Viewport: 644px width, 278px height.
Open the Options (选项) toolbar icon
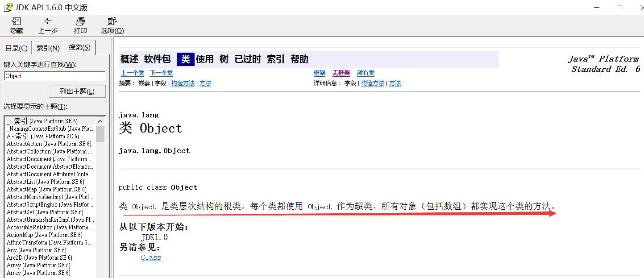[x=112, y=21]
